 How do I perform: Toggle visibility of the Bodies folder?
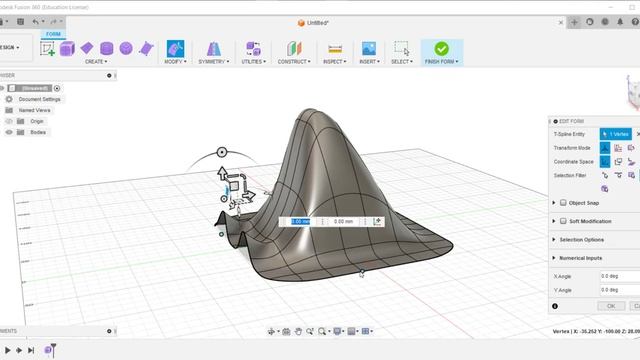tap(9, 132)
